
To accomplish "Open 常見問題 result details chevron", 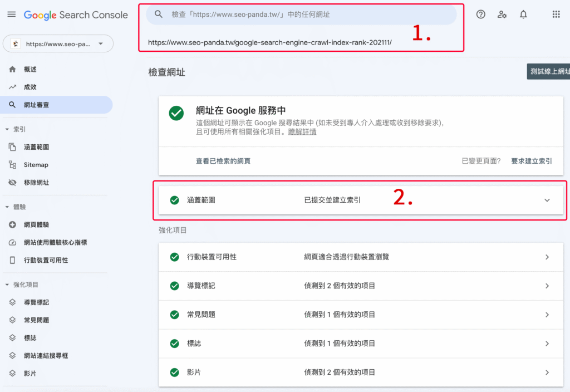I will click(547, 315).
